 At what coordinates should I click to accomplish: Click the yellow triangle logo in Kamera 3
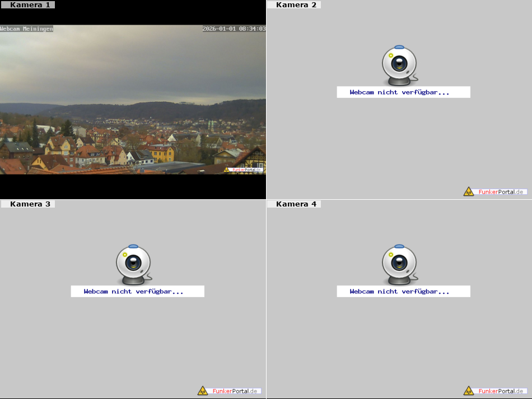[x=203, y=391]
